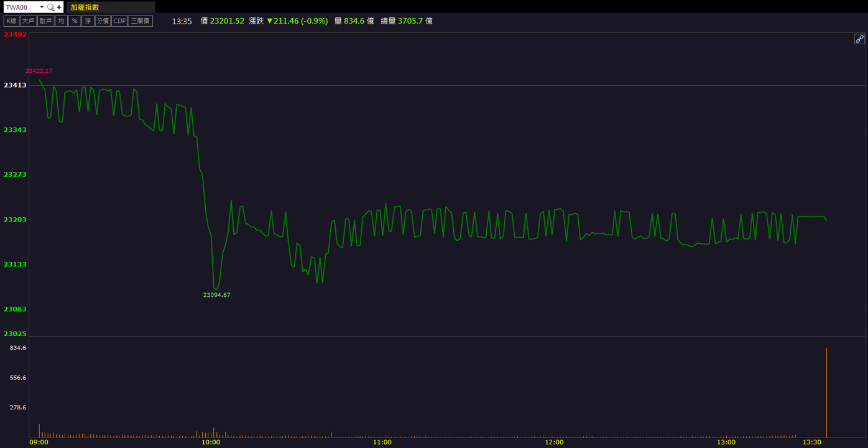Click the 23413 reference price axis label
The height and width of the screenshot is (448, 868).
(x=16, y=85)
